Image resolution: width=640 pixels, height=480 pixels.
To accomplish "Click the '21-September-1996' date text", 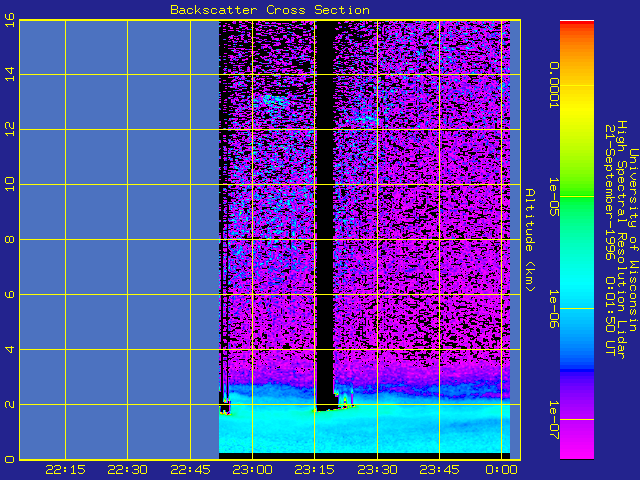I will pos(609,192).
